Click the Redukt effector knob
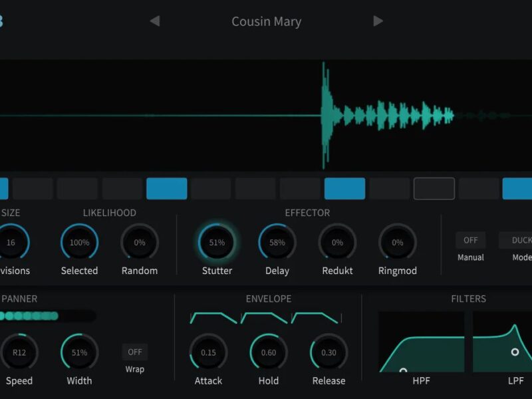The height and width of the screenshot is (399, 532). point(337,243)
